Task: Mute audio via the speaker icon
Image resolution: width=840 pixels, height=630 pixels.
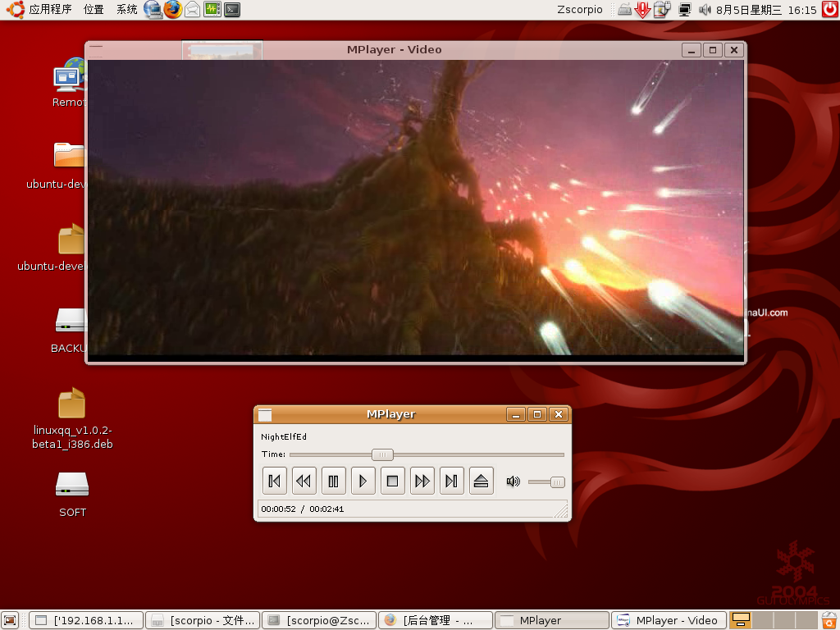Action: 512,482
